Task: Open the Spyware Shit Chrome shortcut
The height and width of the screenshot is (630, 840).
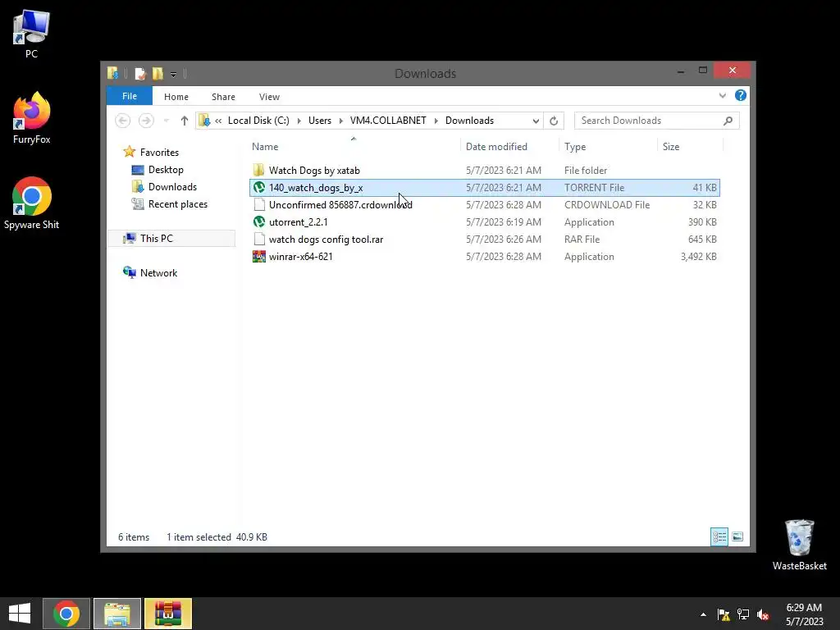Action: (x=31, y=203)
